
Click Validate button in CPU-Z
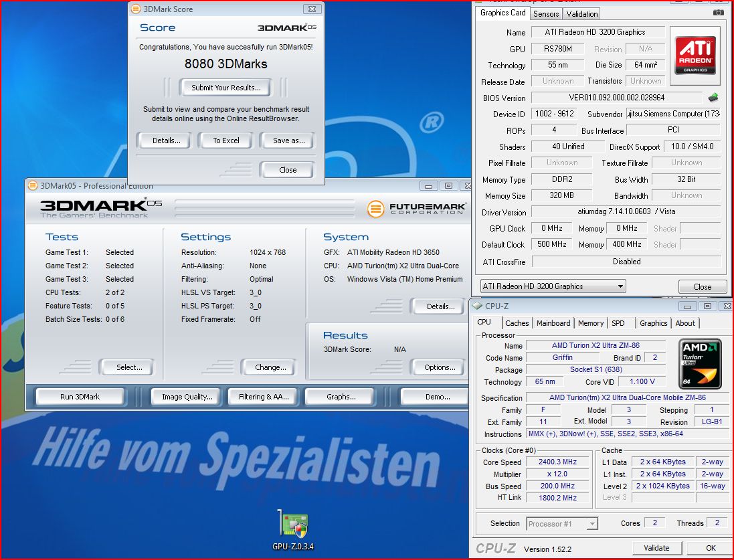pyautogui.click(x=656, y=548)
